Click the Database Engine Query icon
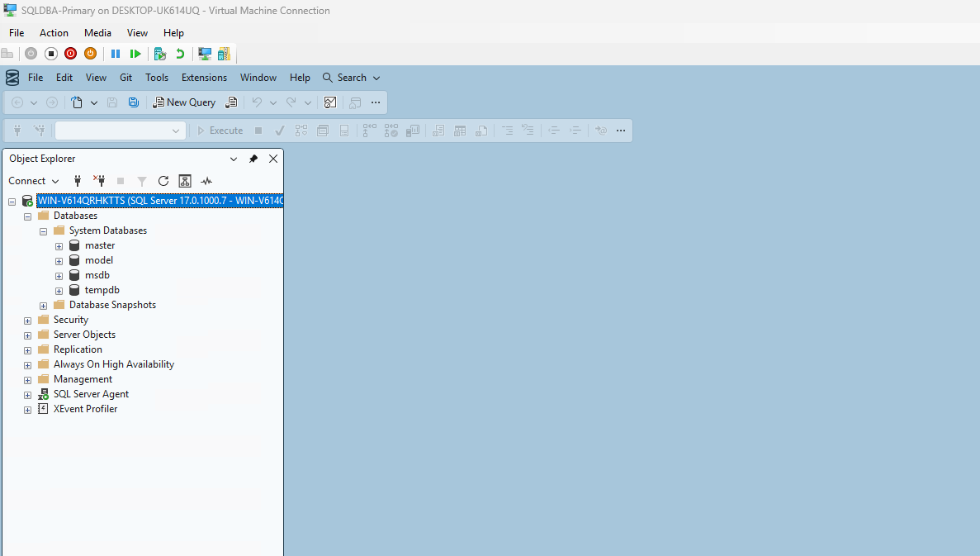980x556 pixels. pyautogui.click(x=231, y=102)
